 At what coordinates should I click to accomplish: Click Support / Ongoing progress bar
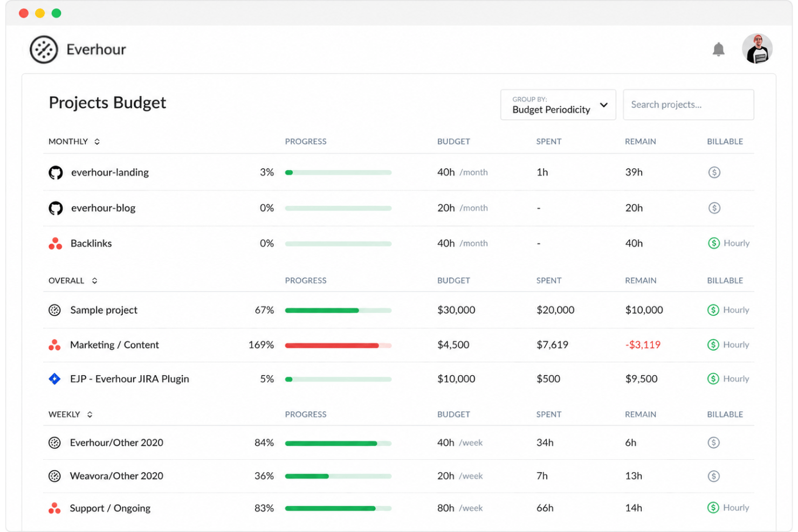(338, 508)
